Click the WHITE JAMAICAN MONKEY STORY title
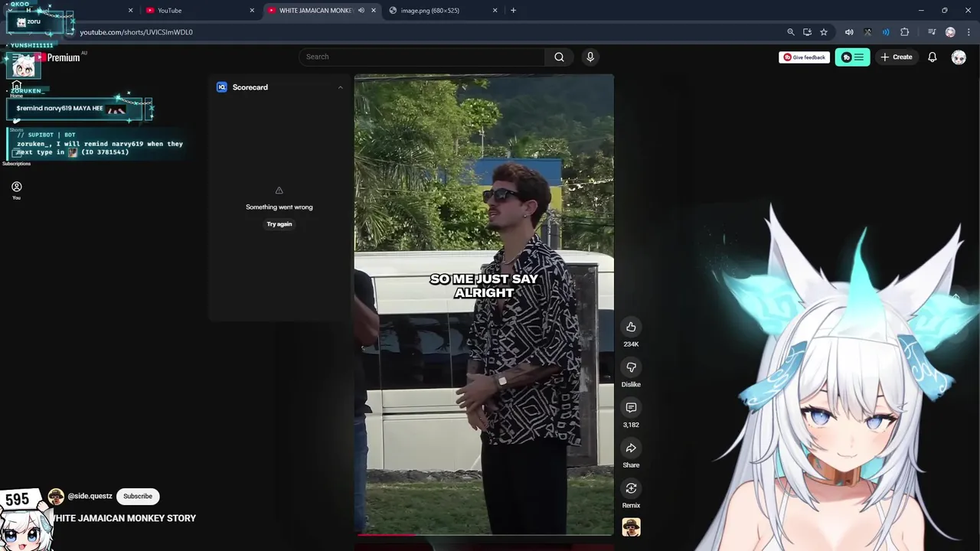 (122, 518)
